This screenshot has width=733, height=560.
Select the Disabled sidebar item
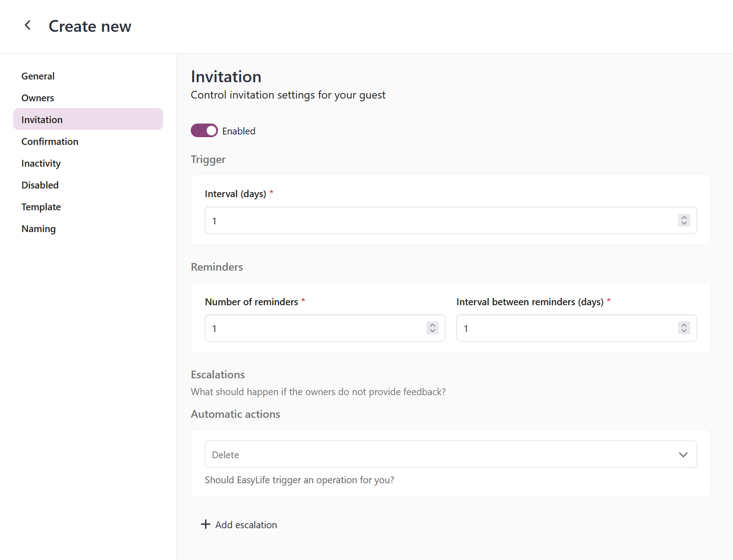pos(40,185)
